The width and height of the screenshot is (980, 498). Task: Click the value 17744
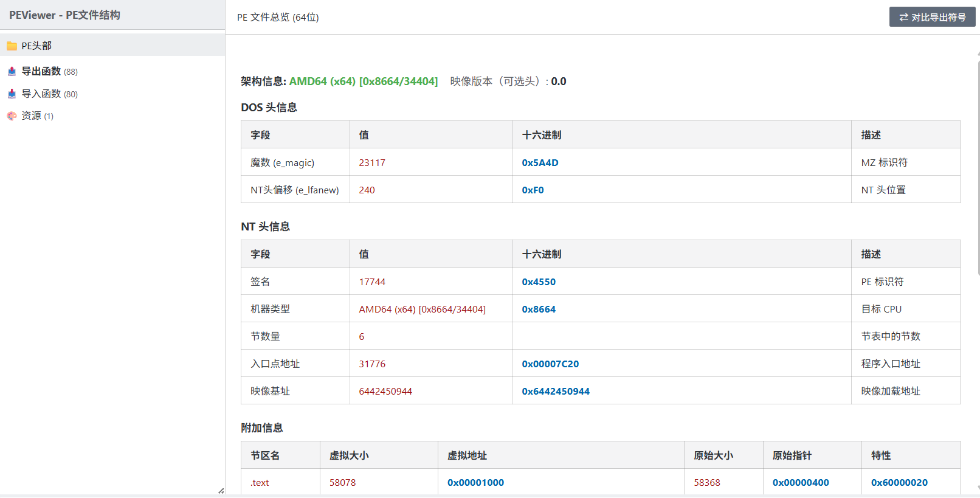[x=372, y=282]
